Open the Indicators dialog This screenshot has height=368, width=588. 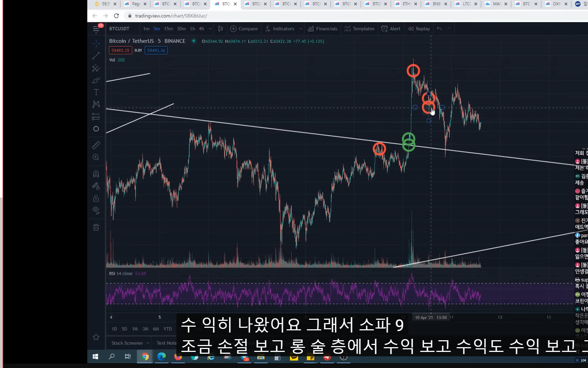[280, 29]
